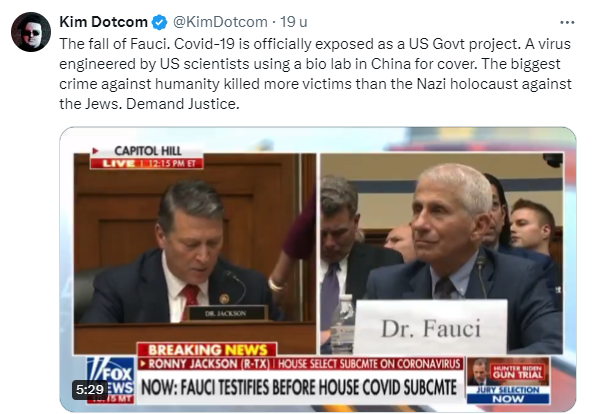Image resolution: width=592 pixels, height=414 pixels.
Task: Click the 'Dr. Fauci' white nameplate
Action: tap(431, 327)
